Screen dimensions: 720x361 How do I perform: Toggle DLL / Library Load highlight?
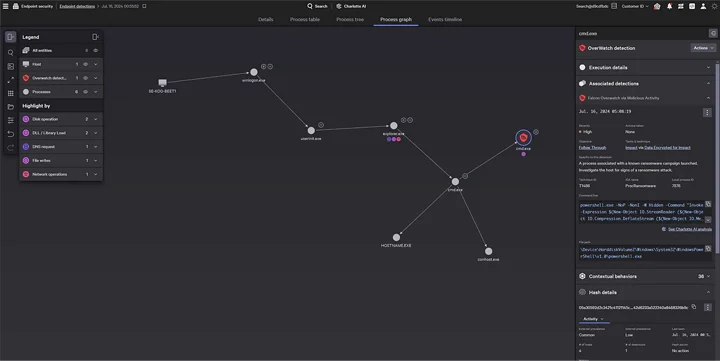[x=26, y=133]
